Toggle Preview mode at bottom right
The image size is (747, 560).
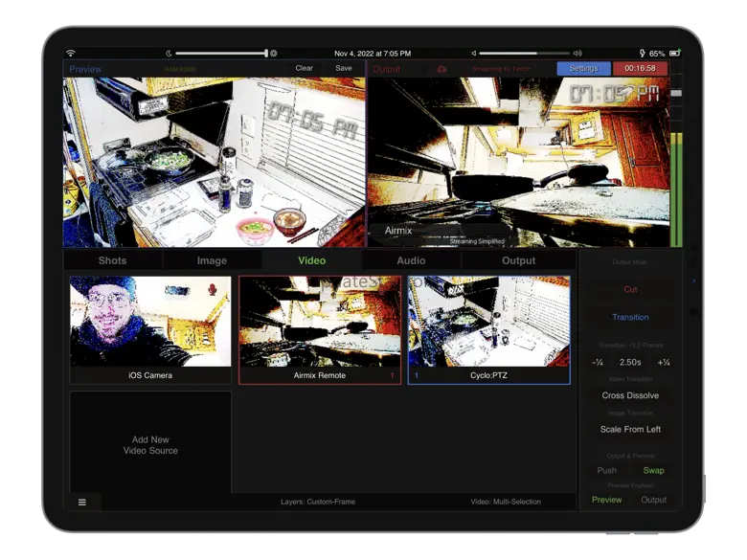click(606, 500)
